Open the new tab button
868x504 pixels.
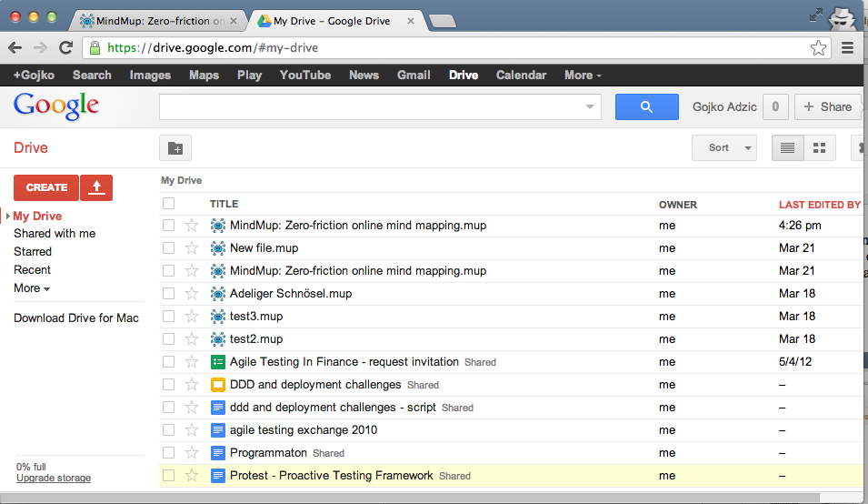(443, 22)
